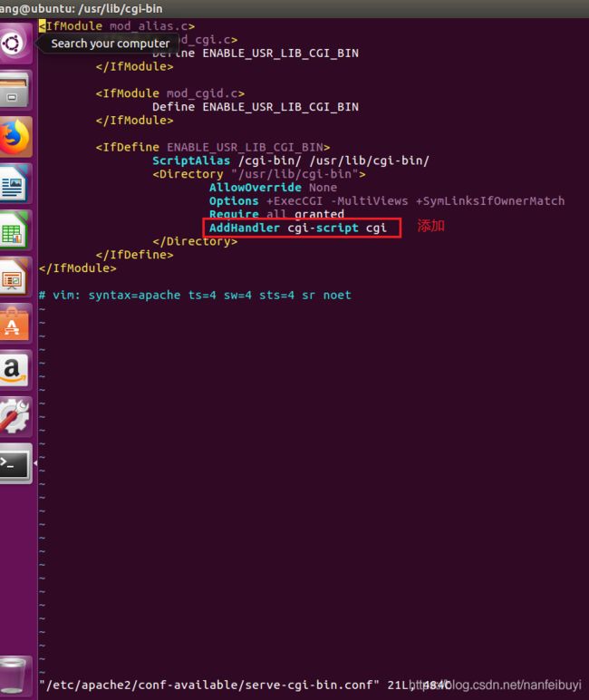
Task: Click the '-MultiViews' option text
Action: [x=369, y=201]
